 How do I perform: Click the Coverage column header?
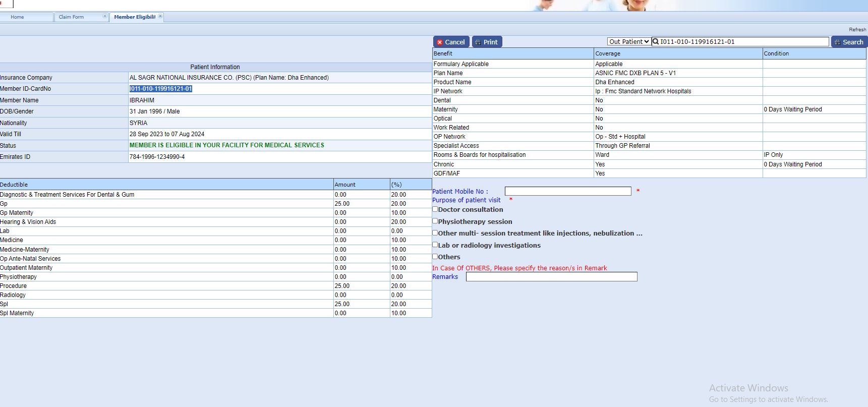[608, 53]
